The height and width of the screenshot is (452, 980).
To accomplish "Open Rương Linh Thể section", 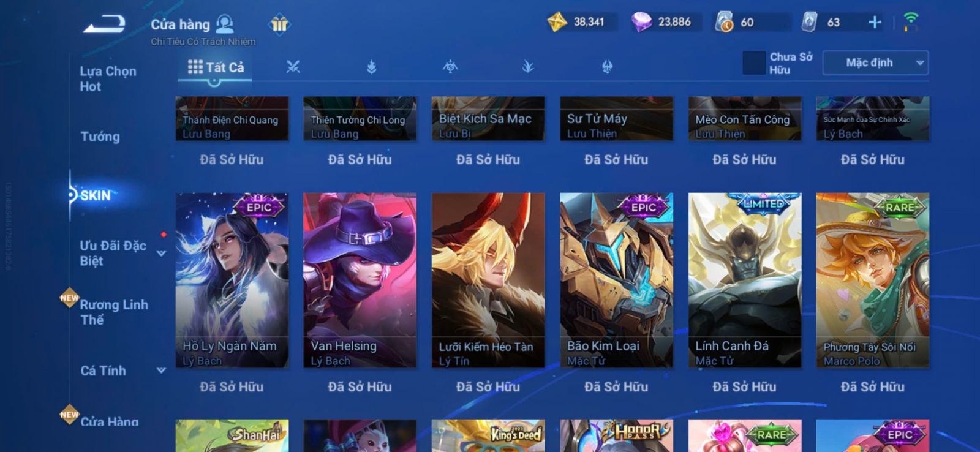I will [114, 312].
